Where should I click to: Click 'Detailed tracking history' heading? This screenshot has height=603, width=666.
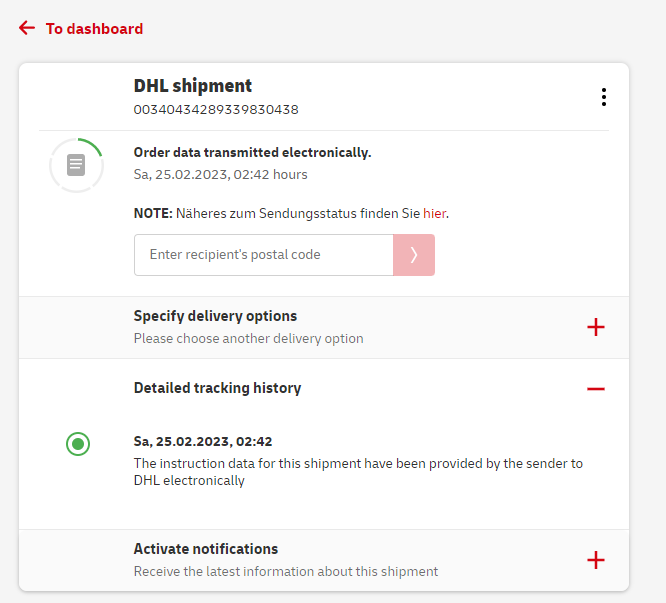[217, 388]
